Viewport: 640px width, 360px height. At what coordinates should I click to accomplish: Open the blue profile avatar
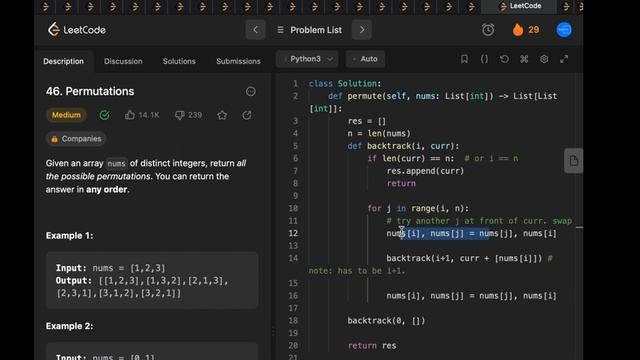[564, 30]
